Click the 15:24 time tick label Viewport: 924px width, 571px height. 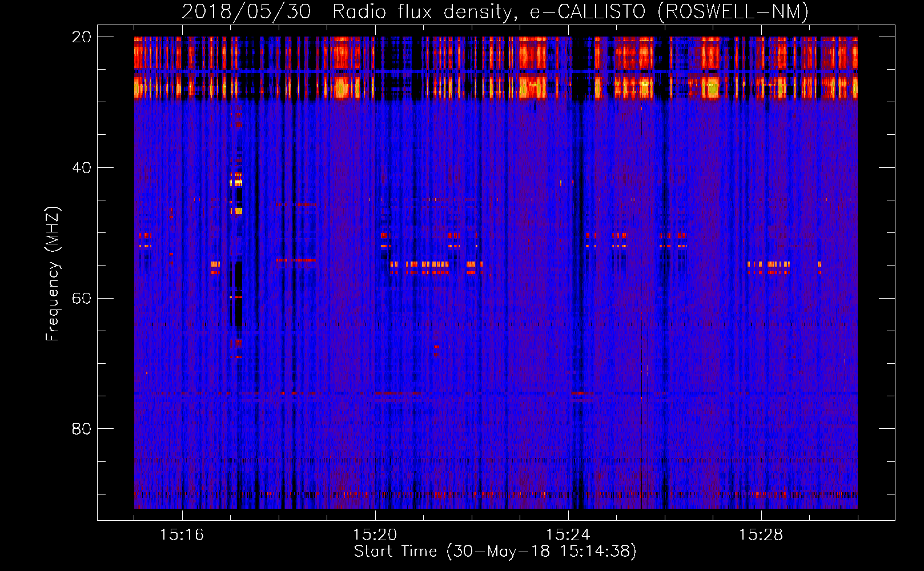point(568,535)
